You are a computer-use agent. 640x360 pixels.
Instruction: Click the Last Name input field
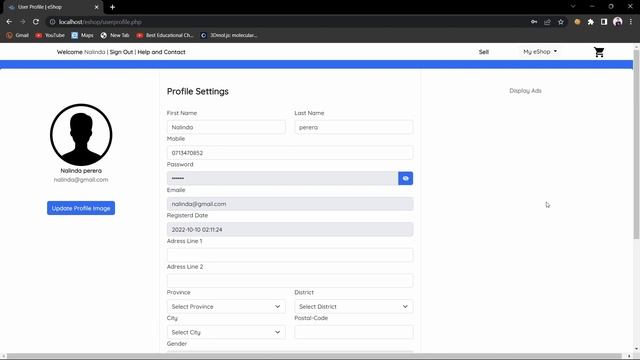click(x=353, y=127)
